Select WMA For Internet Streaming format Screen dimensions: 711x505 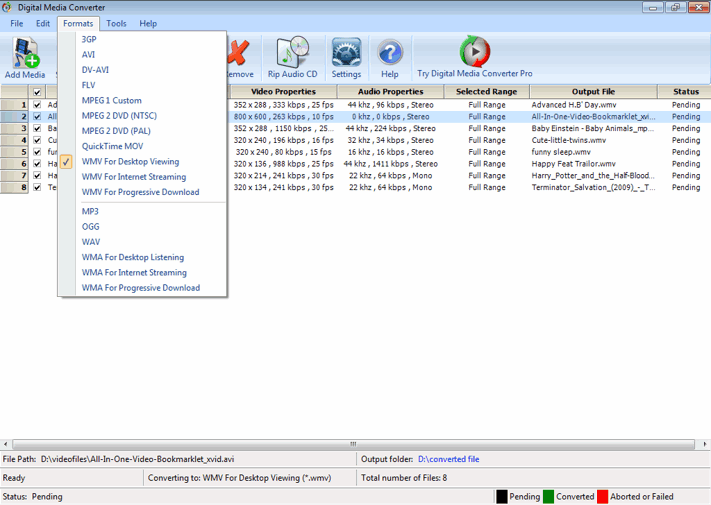[x=134, y=272]
